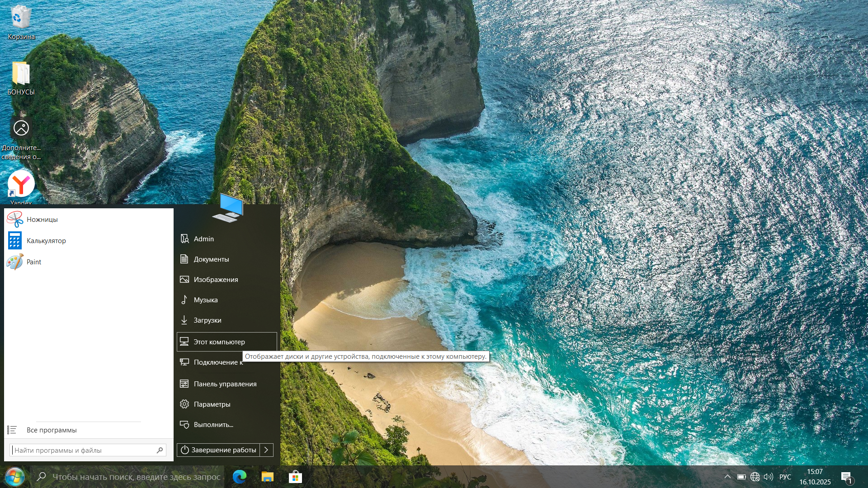This screenshot has height=488, width=868.
Task: Open the Snipping Tool (Ножницы) app
Action: 42,220
